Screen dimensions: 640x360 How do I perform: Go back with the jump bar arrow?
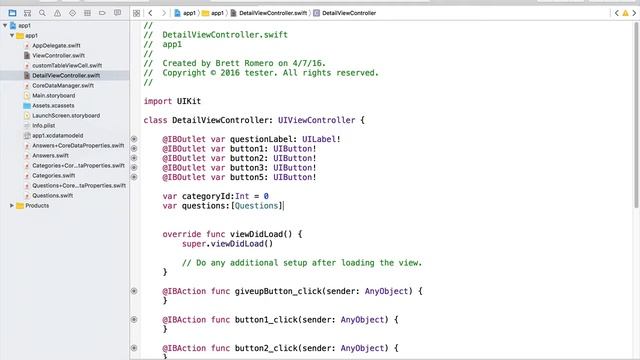pos(151,13)
